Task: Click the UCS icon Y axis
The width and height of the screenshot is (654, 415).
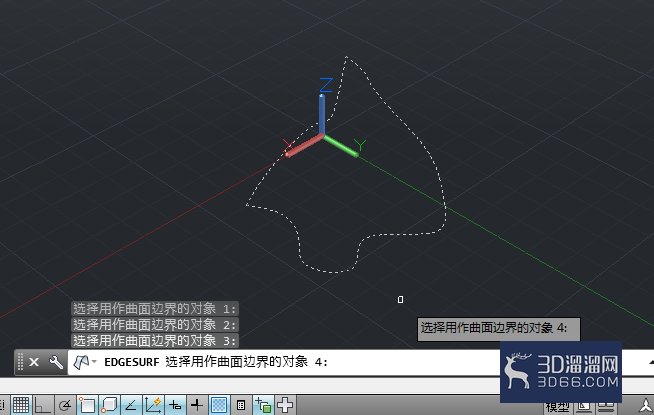Action: [x=342, y=145]
